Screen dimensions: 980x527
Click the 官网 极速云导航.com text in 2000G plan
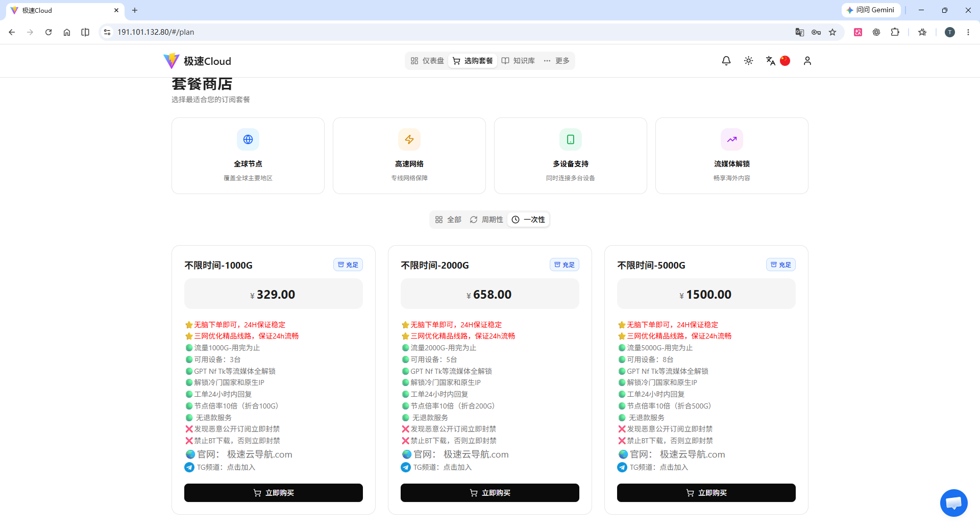click(x=461, y=454)
